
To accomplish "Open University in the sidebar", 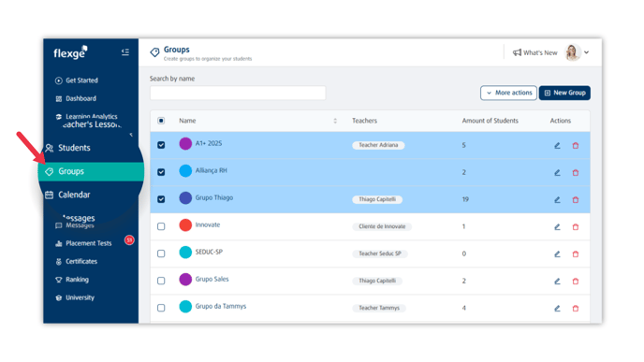I will click(x=75, y=297).
